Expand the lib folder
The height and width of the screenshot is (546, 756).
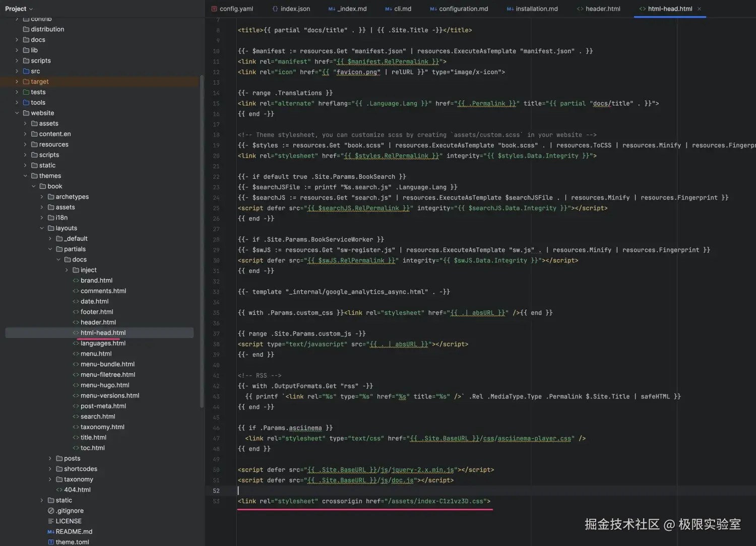(17, 50)
